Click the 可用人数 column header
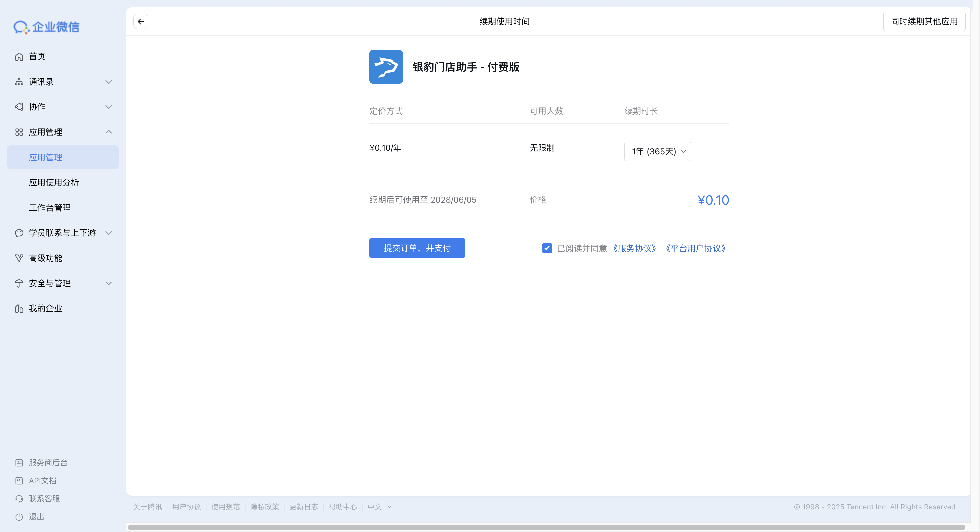This screenshot has height=532, width=980. pyautogui.click(x=546, y=111)
